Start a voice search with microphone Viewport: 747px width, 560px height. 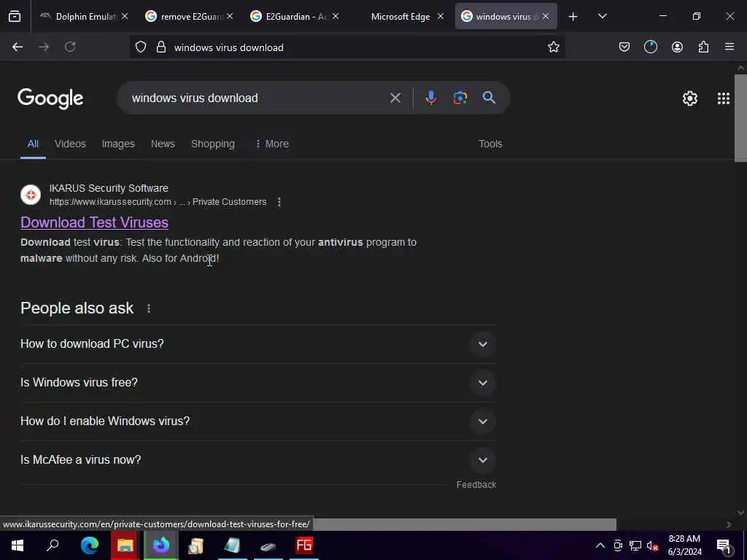pyautogui.click(x=430, y=98)
